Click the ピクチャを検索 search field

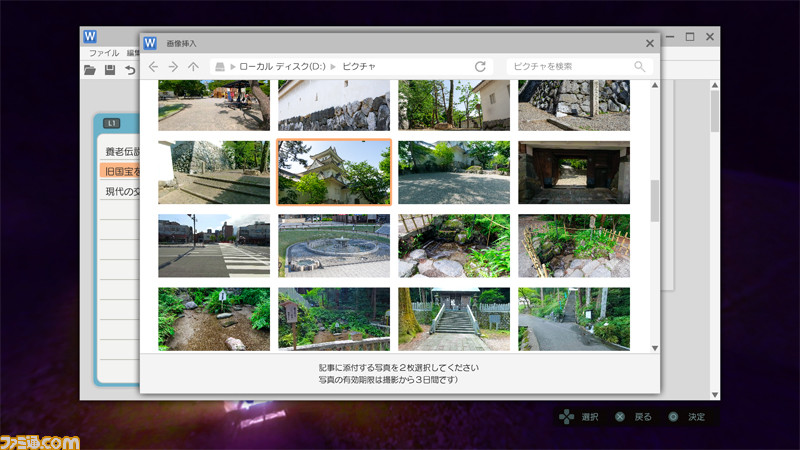pos(580,66)
